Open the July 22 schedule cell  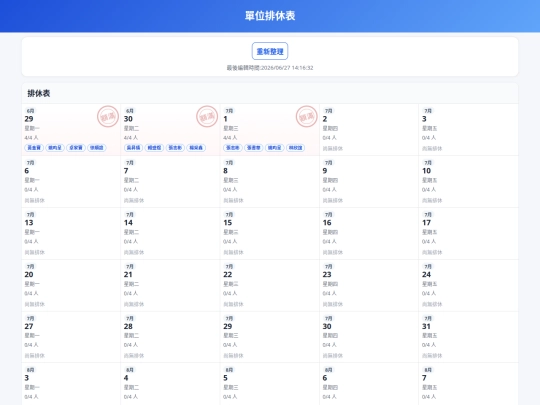(x=270, y=285)
